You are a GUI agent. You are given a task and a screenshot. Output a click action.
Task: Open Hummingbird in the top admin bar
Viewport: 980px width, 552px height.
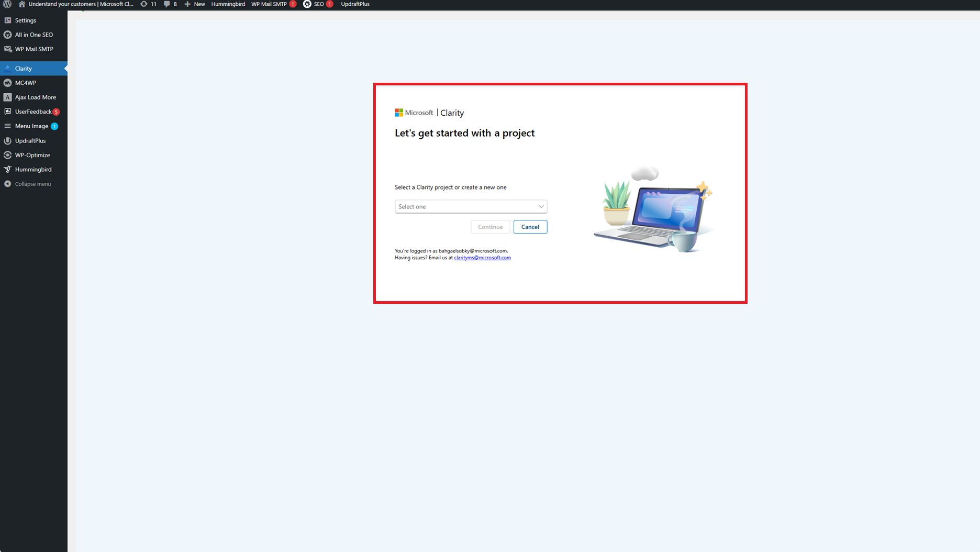228,4
